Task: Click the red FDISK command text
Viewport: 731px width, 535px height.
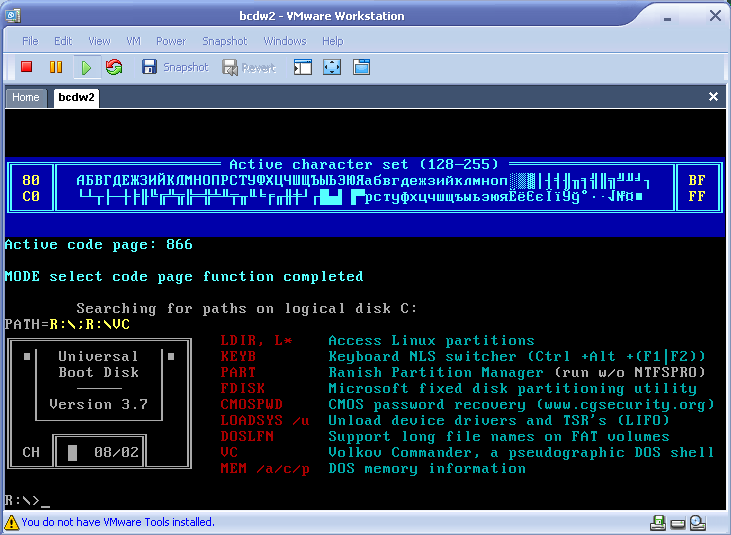Action: tap(243, 389)
